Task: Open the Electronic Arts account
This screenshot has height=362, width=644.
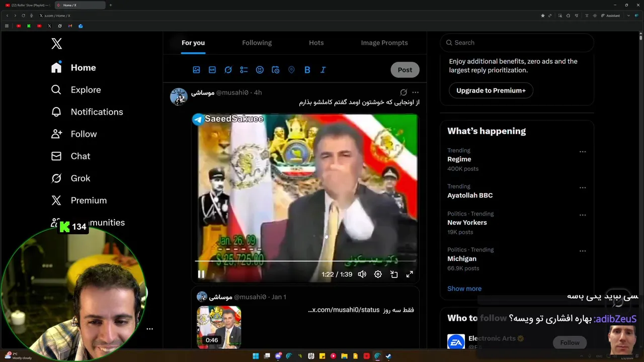Action: click(x=492, y=338)
